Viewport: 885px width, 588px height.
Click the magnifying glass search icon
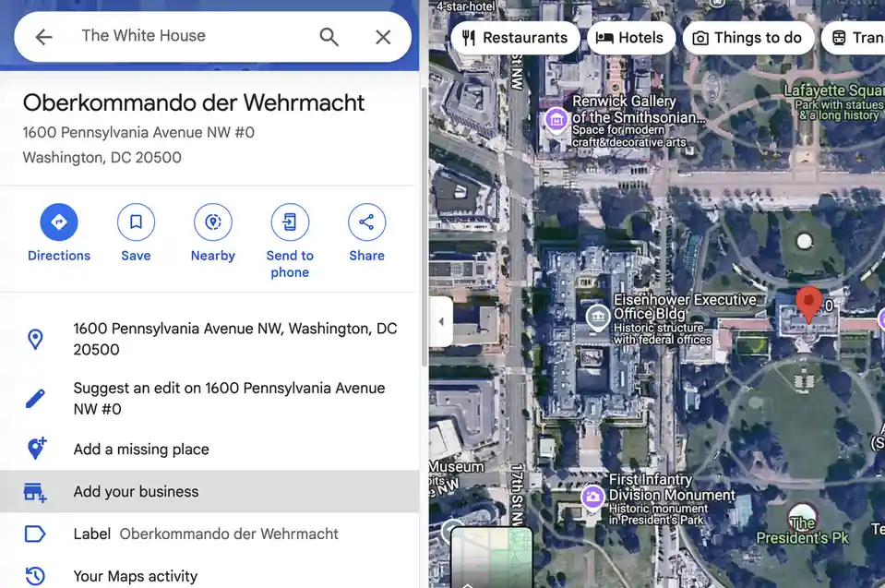(x=329, y=37)
